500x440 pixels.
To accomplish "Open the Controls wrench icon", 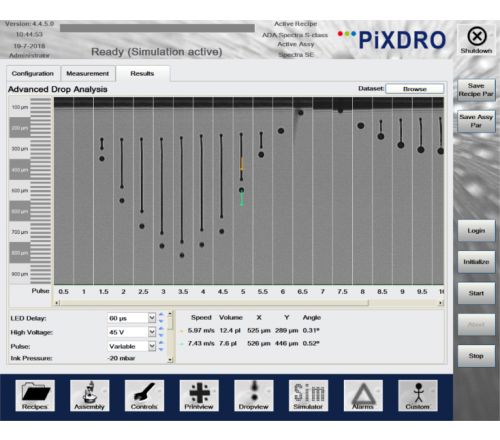I will (x=144, y=395).
